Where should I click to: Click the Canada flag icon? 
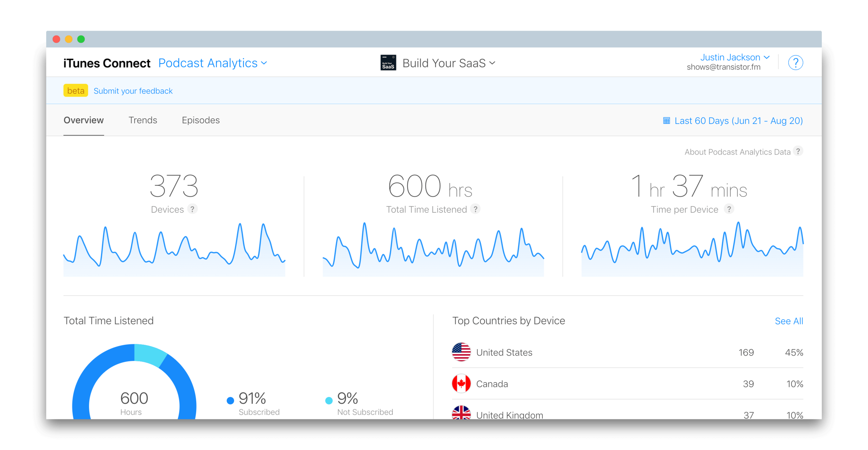[x=461, y=383]
